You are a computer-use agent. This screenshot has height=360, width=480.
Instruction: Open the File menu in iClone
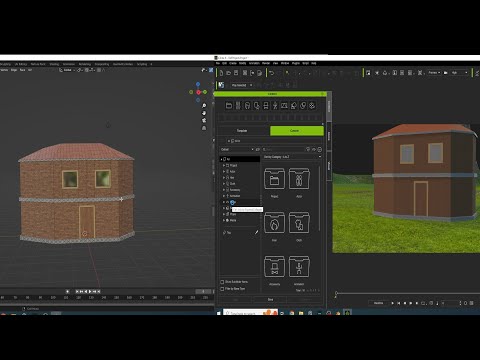click(x=218, y=63)
